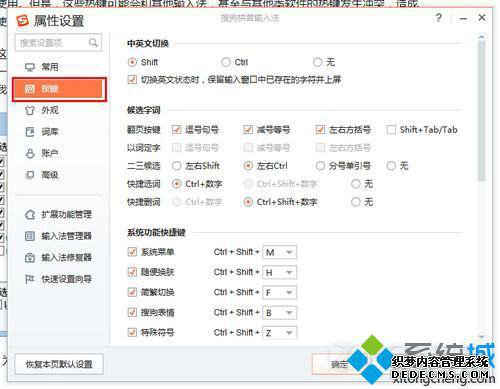The height and width of the screenshot is (389, 500).
Task: Toggle 减号等号 page-turn checkbox
Action: tap(248, 129)
